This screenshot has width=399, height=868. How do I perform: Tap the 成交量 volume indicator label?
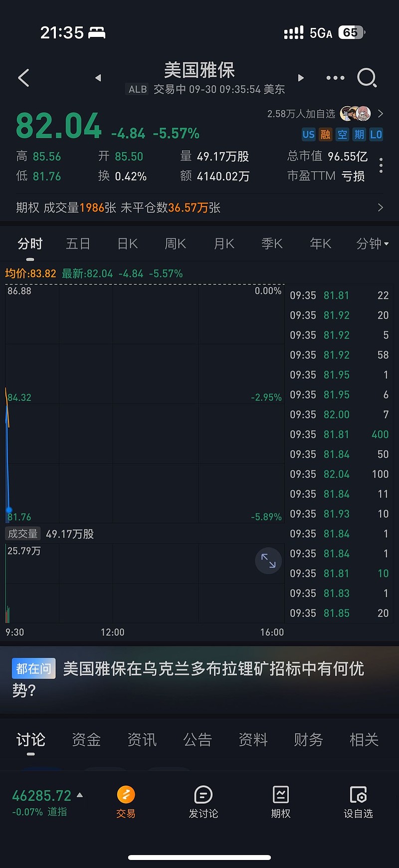[x=23, y=534]
